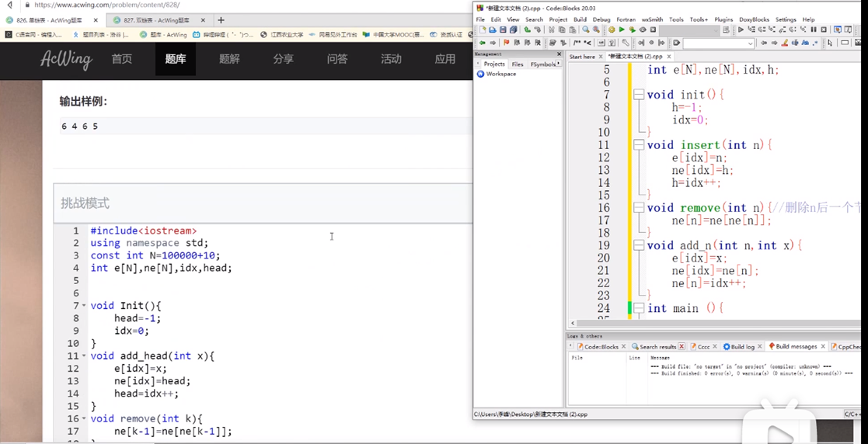
Task: Open the Plugins menu
Action: point(723,19)
